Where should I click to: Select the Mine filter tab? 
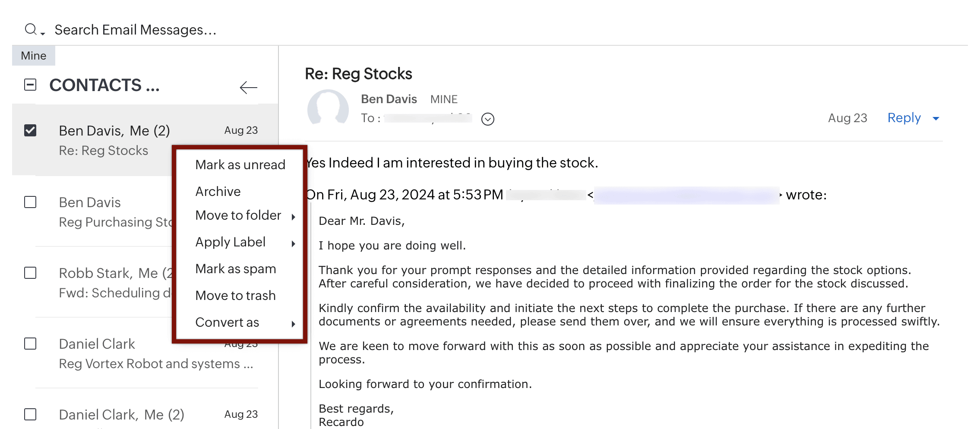(34, 56)
